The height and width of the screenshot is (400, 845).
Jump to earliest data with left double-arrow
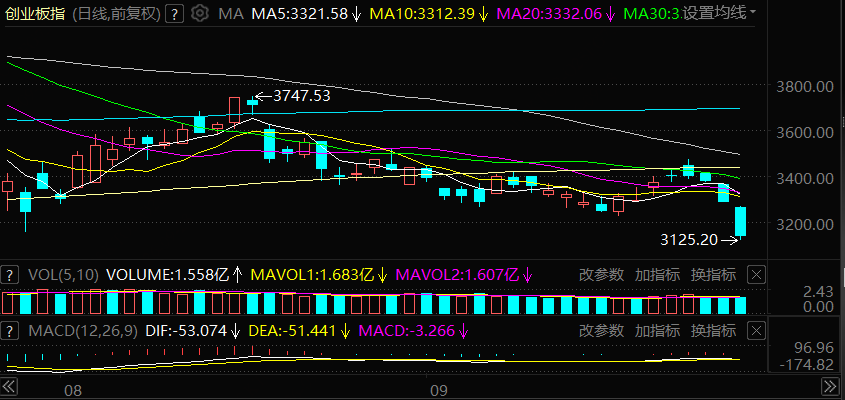coord(9,387)
